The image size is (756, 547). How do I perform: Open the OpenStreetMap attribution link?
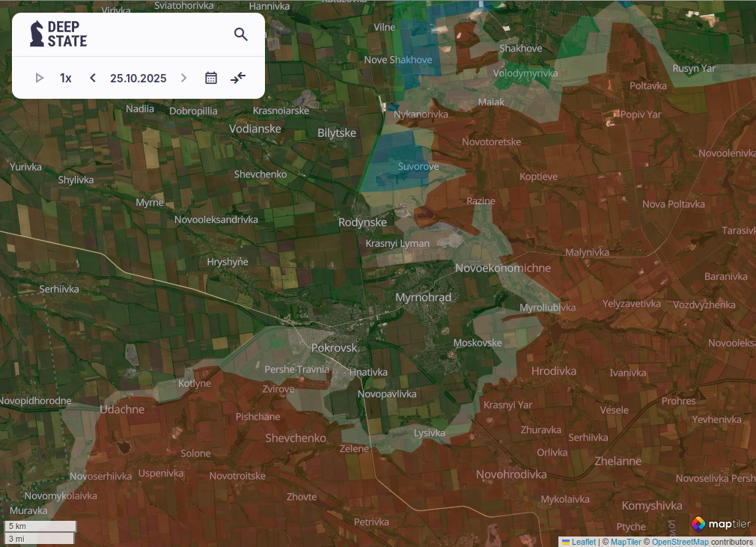pos(680,542)
